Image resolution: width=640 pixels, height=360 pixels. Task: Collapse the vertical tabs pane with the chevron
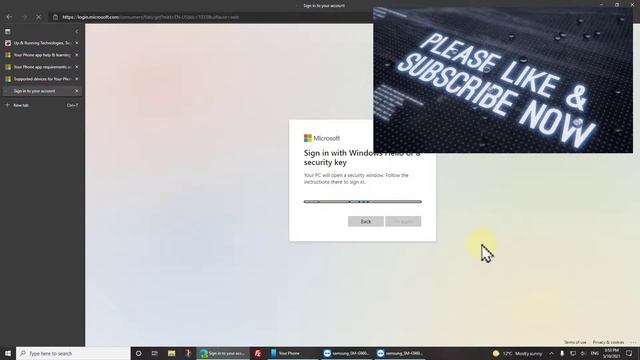[x=76, y=31]
